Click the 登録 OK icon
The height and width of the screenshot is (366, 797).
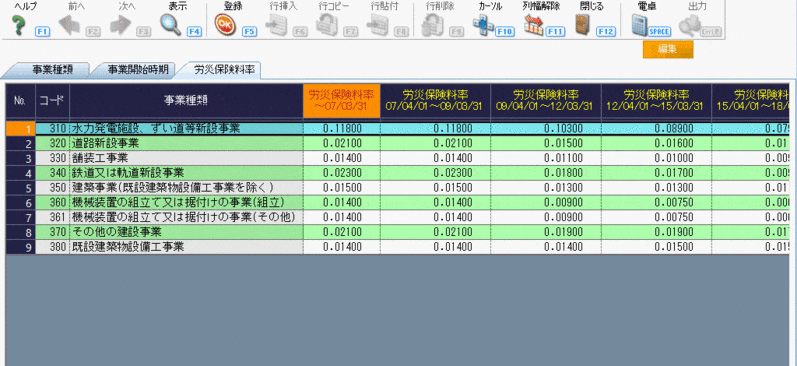(225, 25)
